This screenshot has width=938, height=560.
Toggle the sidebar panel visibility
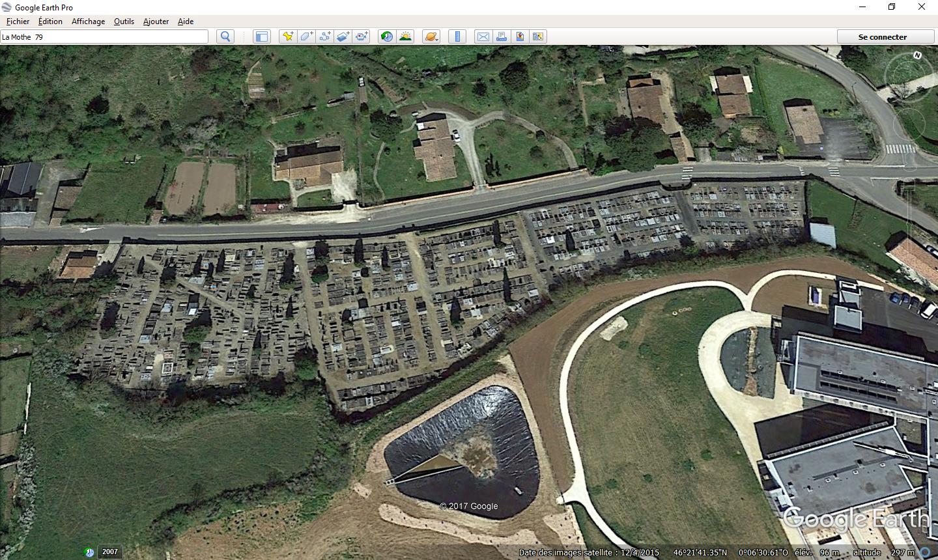(x=261, y=36)
